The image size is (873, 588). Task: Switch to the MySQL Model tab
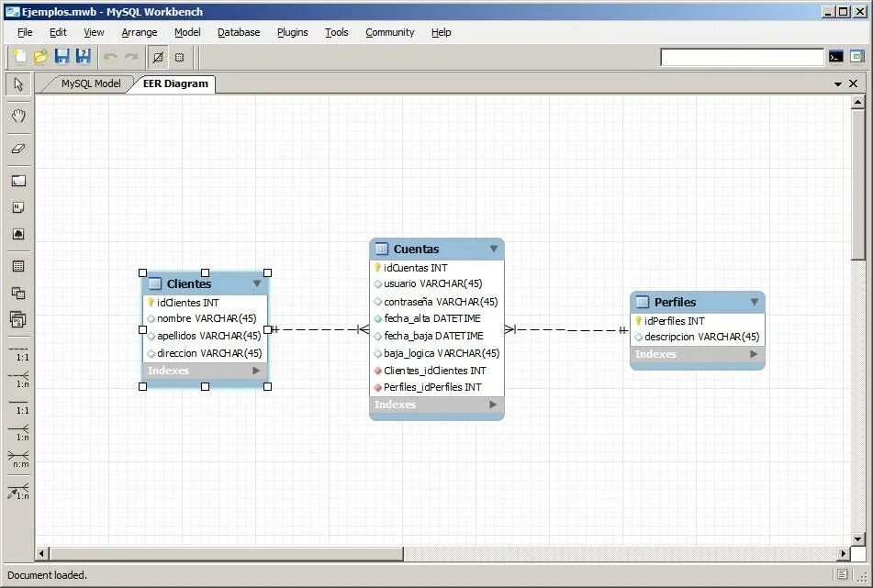90,83
